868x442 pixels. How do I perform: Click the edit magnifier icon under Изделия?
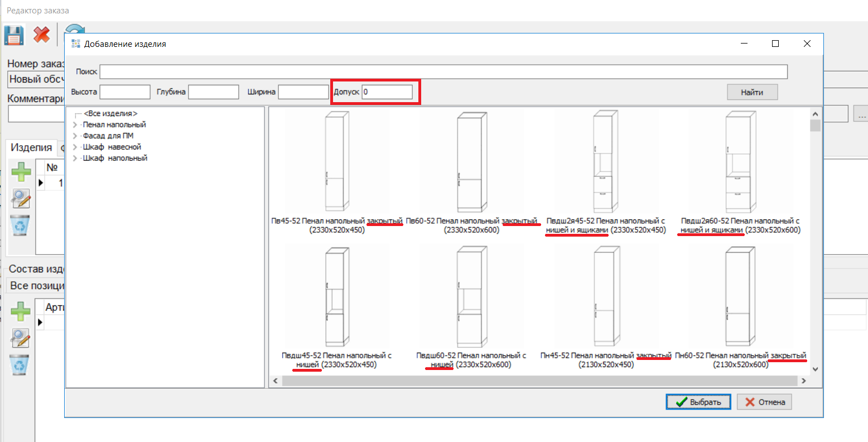coord(21,198)
